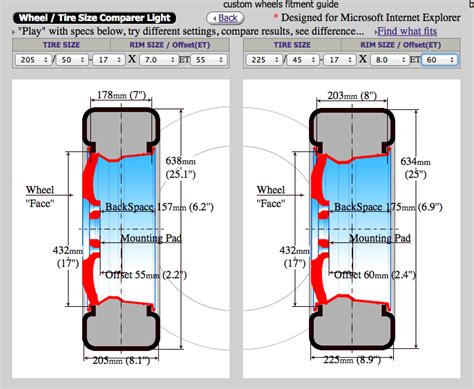Open left tire diameter dropdown showing 17

click(108, 60)
